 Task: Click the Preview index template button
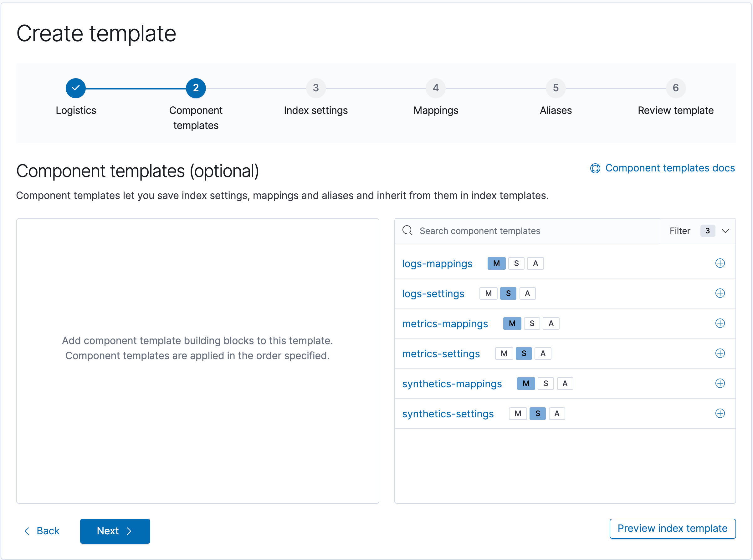click(672, 529)
